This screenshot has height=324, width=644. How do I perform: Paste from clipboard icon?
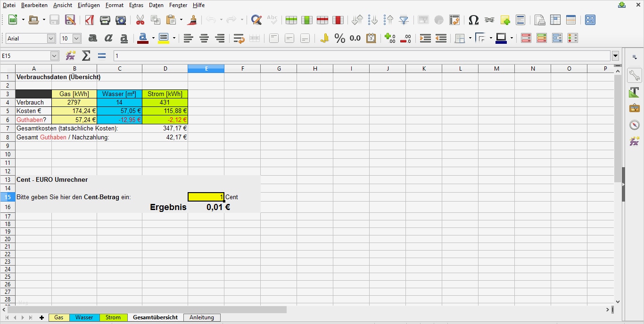(x=171, y=20)
